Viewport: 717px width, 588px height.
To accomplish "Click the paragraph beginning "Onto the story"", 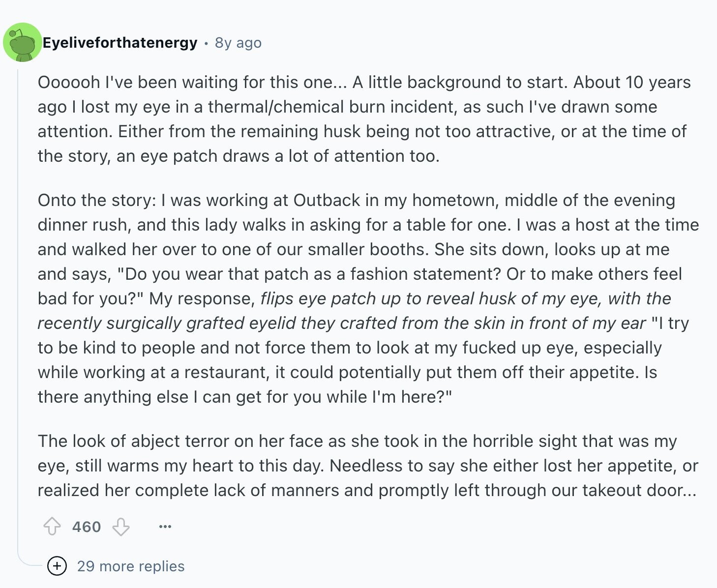I will 368,298.
